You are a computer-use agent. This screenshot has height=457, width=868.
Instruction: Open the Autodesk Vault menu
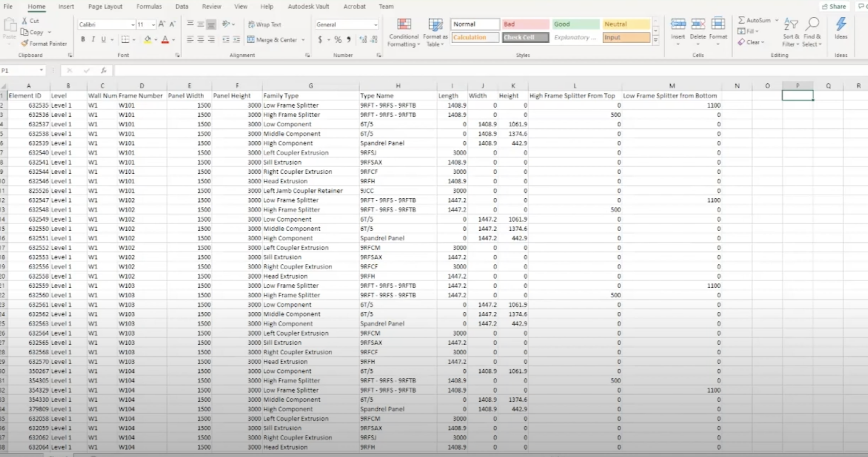coord(308,6)
